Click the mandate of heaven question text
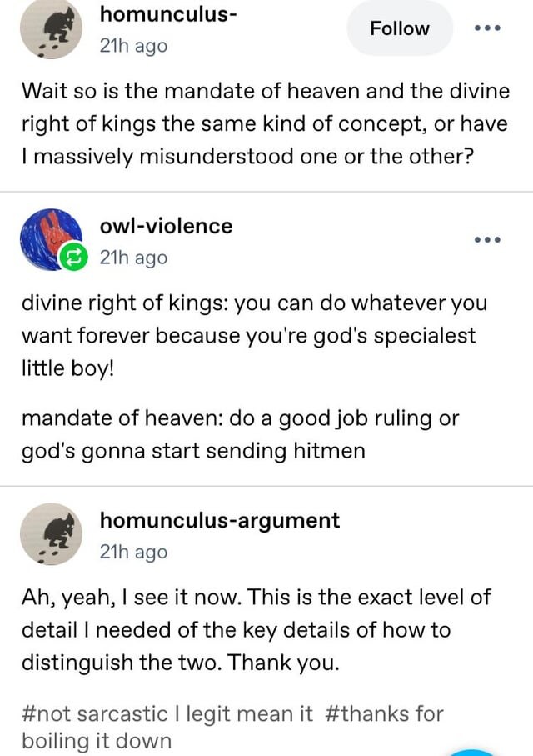Image resolution: width=533 pixels, height=756 pixels. (x=265, y=124)
